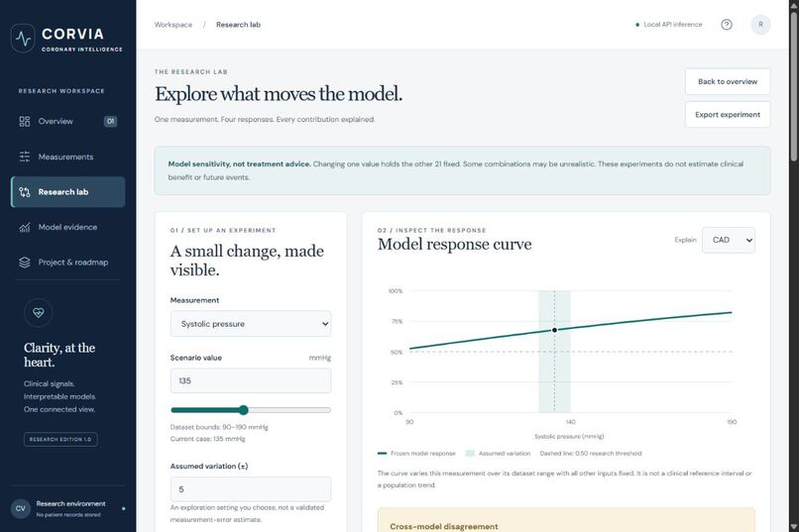Open the Measurement dropdown showing Systolic pressure

coord(251,324)
